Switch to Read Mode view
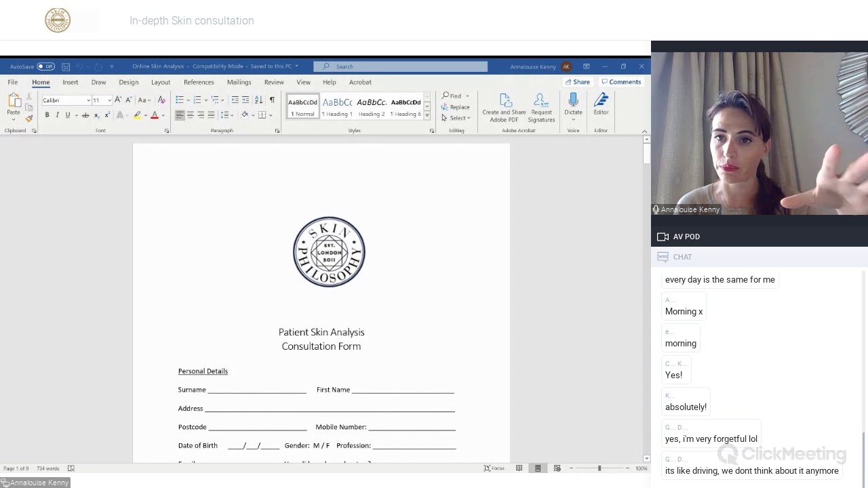Image resolution: width=868 pixels, height=488 pixels. point(519,468)
